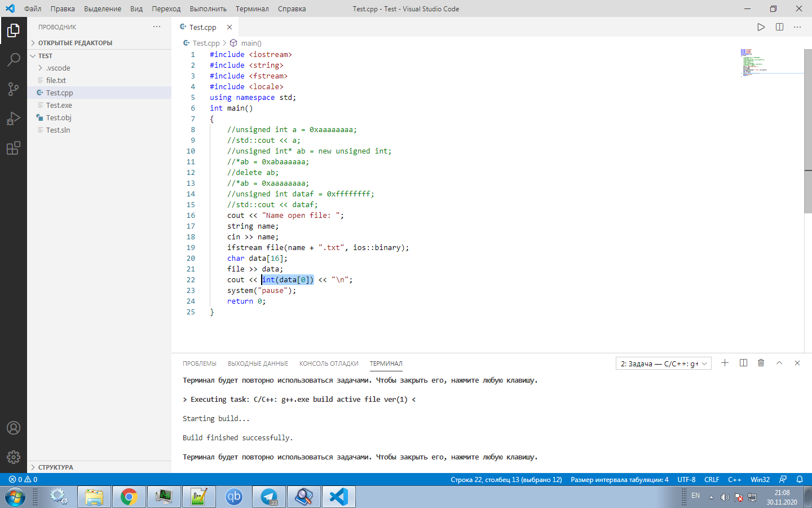Viewport: 812px width, 508px height.
Task: Kill the terminal with trash icon
Action: coord(761,363)
